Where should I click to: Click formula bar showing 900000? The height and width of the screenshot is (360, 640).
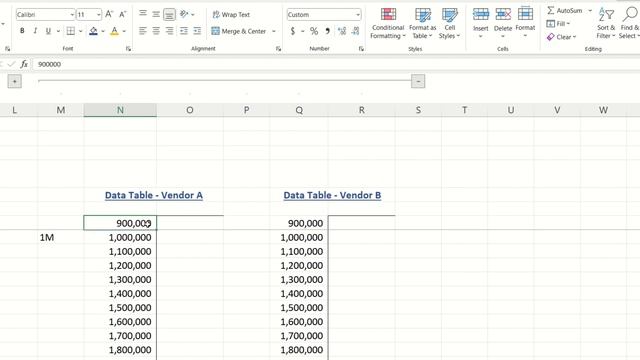(x=337, y=64)
